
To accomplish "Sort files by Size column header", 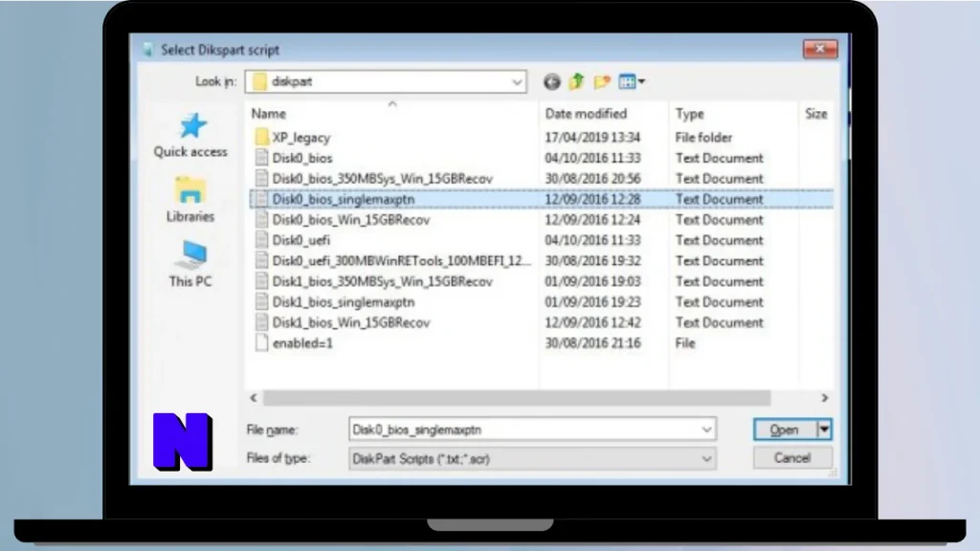I will tap(816, 114).
